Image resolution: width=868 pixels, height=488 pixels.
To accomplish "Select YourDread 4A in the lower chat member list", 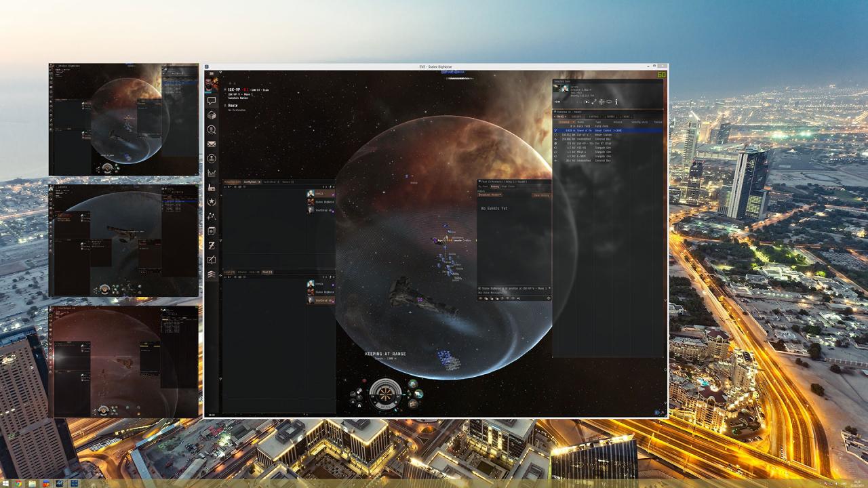I will [x=321, y=300].
